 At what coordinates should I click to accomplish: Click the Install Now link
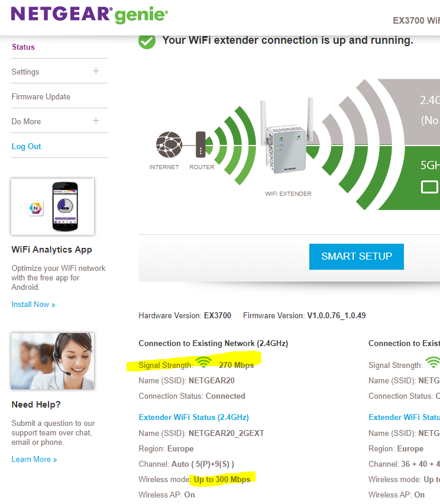(x=33, y=304)
